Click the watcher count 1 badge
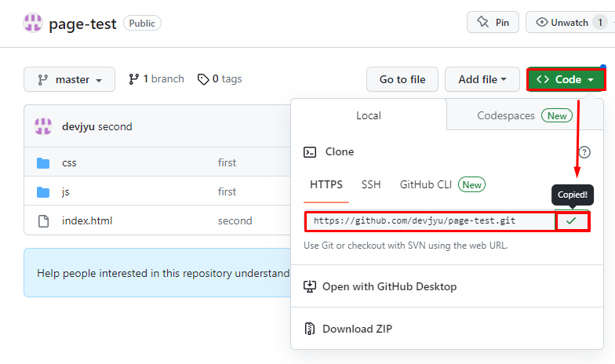Screen dimensions: 615x364 [599, 22]
